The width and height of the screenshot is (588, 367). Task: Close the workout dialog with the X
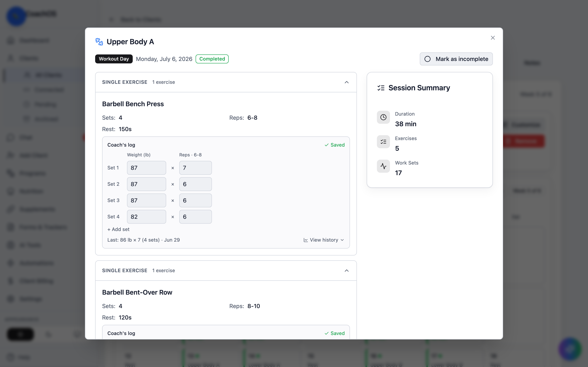pos(493,38)
